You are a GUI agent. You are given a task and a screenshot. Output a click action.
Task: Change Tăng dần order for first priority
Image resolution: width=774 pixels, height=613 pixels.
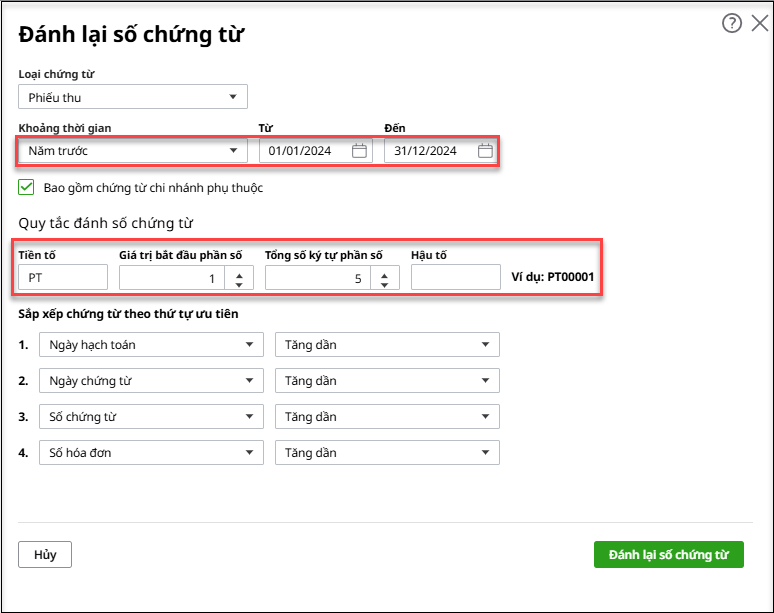(387, 345)
